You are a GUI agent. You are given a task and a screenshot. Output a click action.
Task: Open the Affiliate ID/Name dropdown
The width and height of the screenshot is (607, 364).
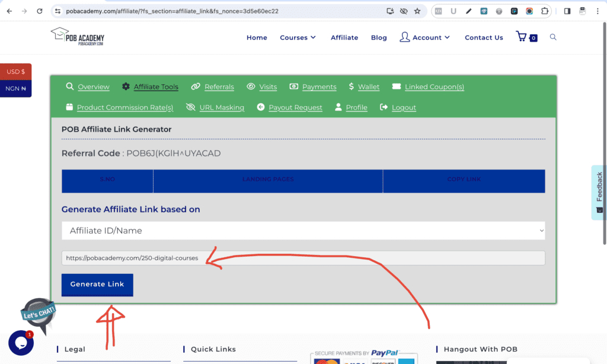click(x=303, y=231)
